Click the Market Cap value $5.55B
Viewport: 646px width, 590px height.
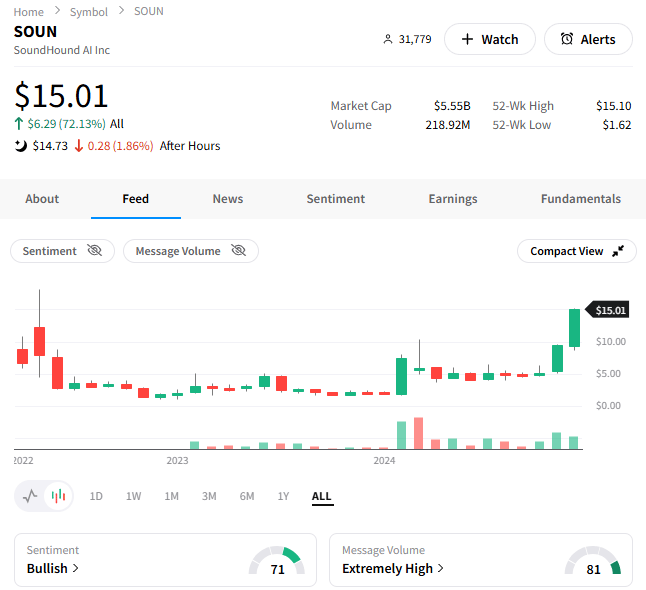tap(452, 106)
